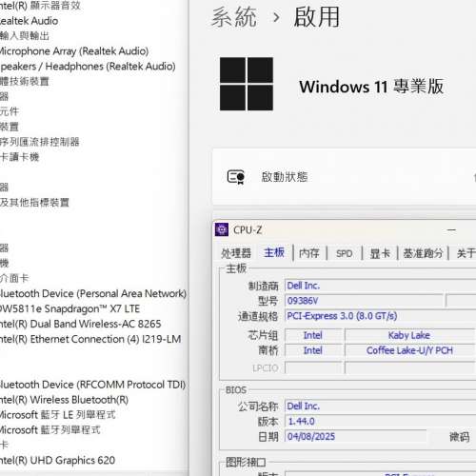Screen dimensions: 476x476
Task: Click the BIOS date 04/08/2025 field
Action: point(356,436)
